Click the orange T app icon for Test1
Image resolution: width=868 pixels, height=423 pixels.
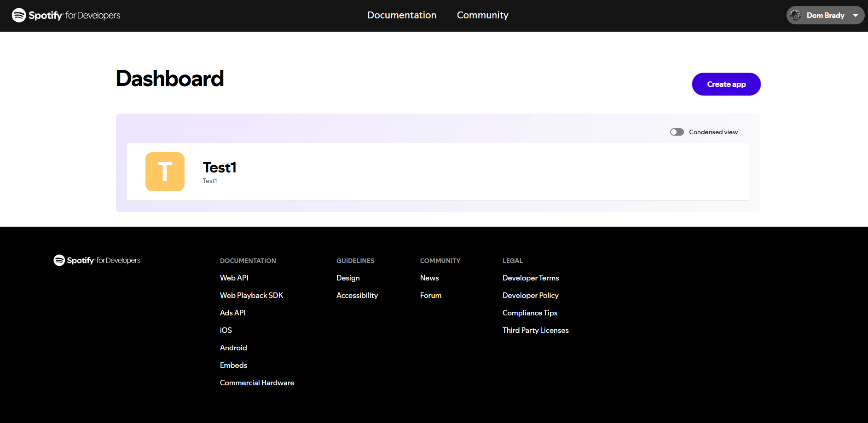tap(165, 171)
